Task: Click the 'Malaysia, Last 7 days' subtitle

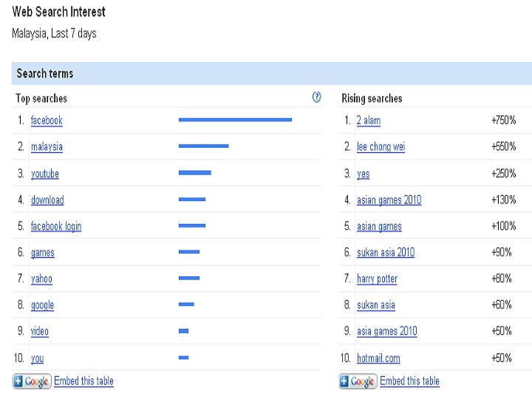Action: pyautogui.click(x=54, y=33)
